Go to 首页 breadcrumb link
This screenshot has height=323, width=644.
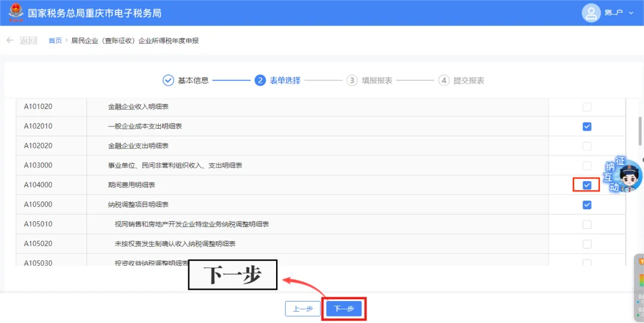tap(55, 41)
